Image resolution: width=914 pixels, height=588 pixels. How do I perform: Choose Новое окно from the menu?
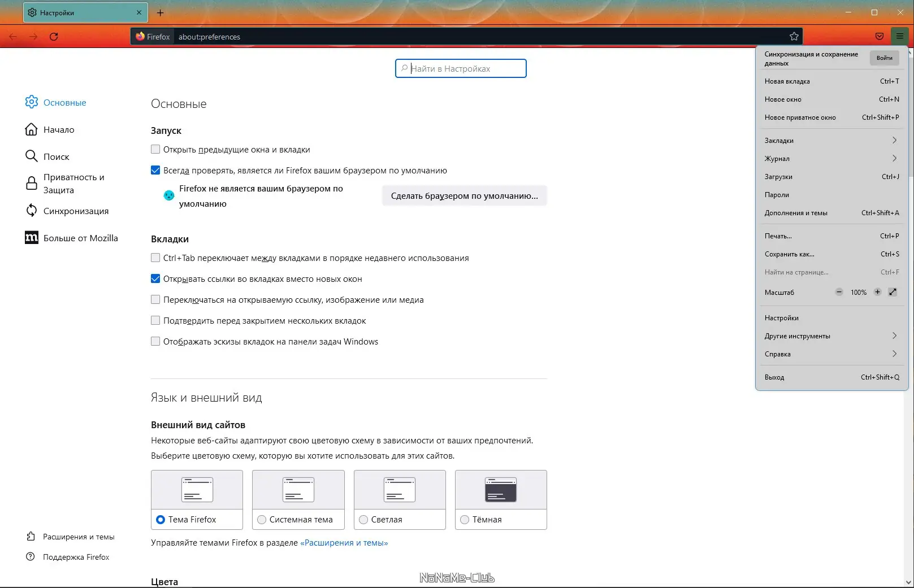831,99
